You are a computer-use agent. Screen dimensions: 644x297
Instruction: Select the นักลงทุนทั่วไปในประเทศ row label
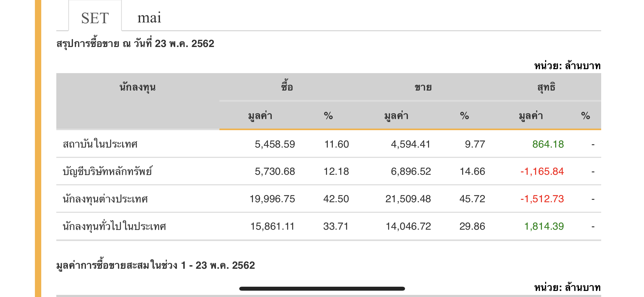point(114,226)
